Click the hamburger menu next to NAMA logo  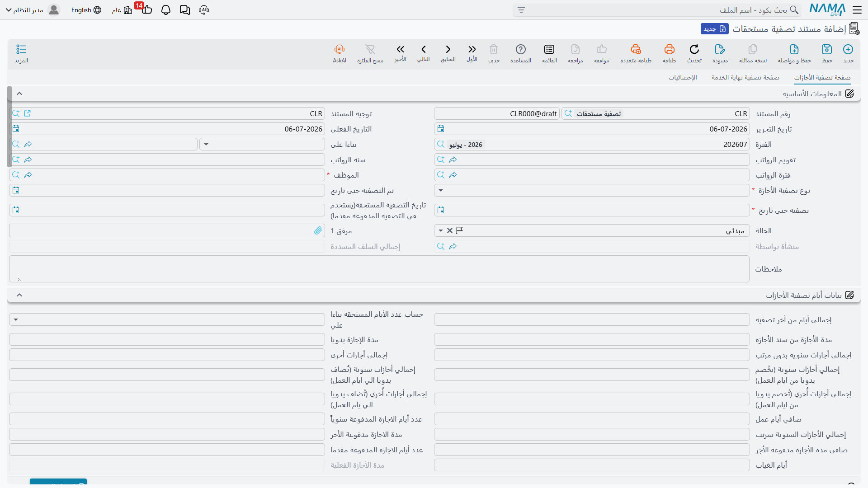(x=857, y=10)
